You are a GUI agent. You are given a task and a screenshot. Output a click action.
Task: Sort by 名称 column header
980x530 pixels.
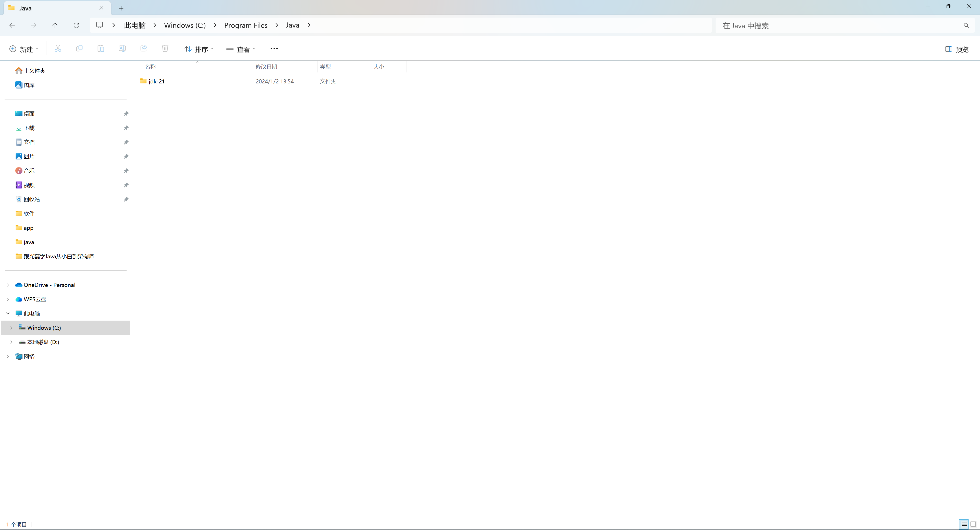pyautogui.click(x=150, y=67)
